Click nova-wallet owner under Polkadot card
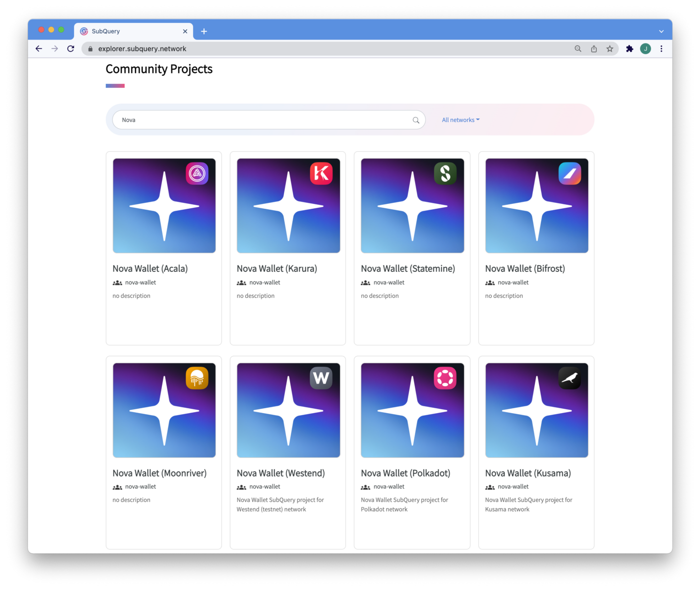 [x=389, y=487]
